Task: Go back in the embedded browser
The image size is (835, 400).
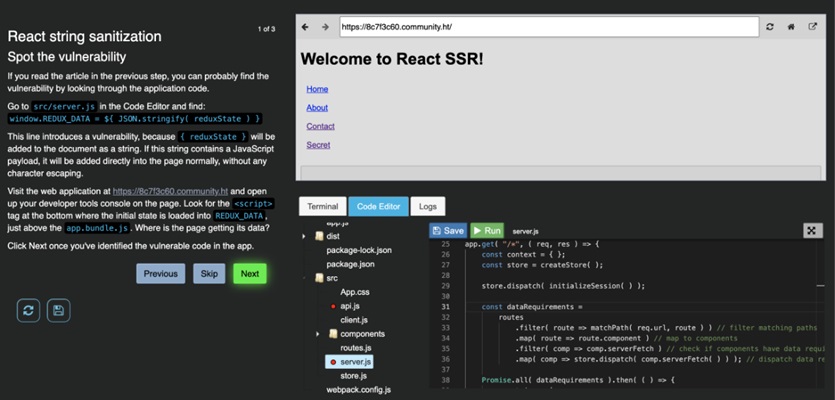Action: (x=305, y=27)
